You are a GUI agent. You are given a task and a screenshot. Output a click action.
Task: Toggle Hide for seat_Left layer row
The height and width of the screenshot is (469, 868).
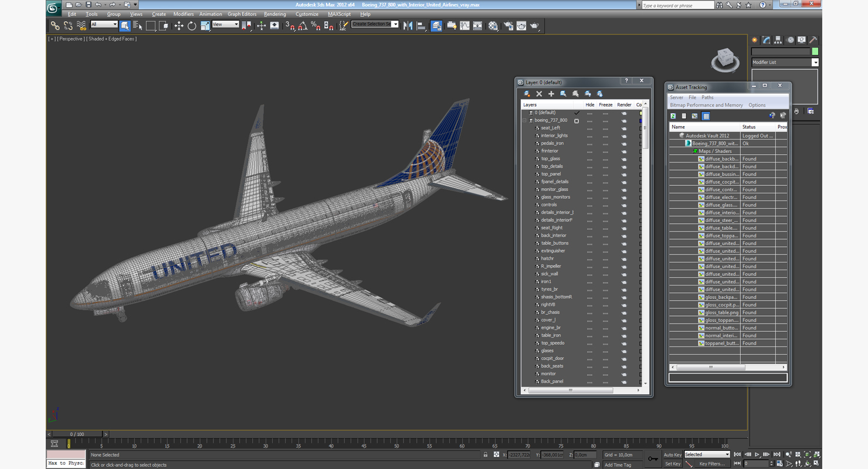pyautogui.click(x=589, y=128)
